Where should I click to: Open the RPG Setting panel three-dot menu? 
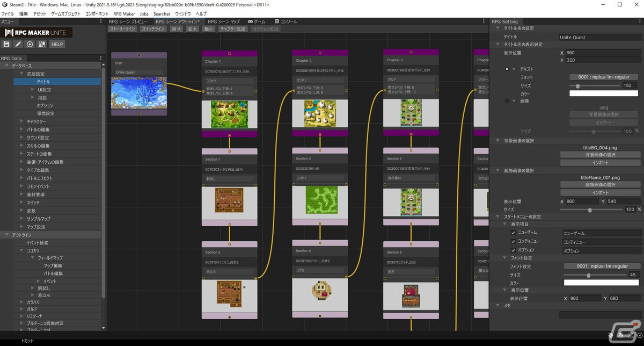[640, 21]
